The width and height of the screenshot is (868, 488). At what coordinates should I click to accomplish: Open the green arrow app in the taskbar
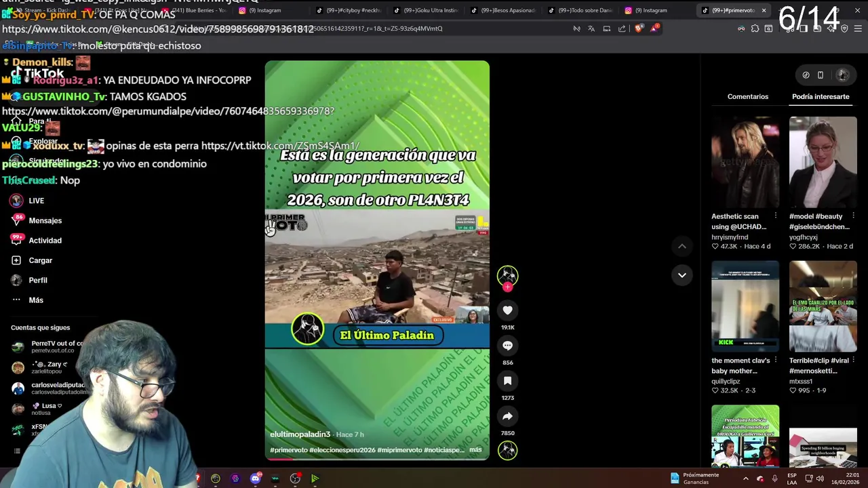tap(315, 479)
